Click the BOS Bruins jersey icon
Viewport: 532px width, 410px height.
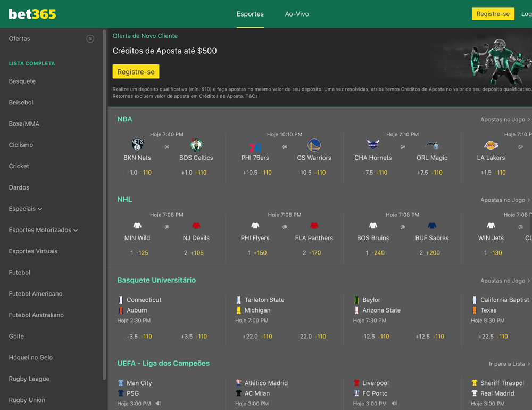[x=373, y=225]
